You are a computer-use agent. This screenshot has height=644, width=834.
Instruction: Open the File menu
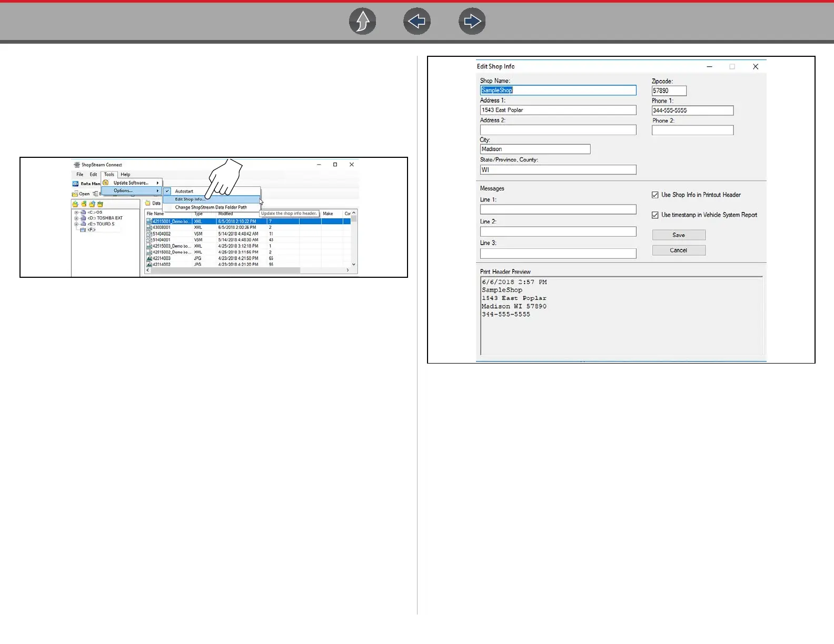80,174
